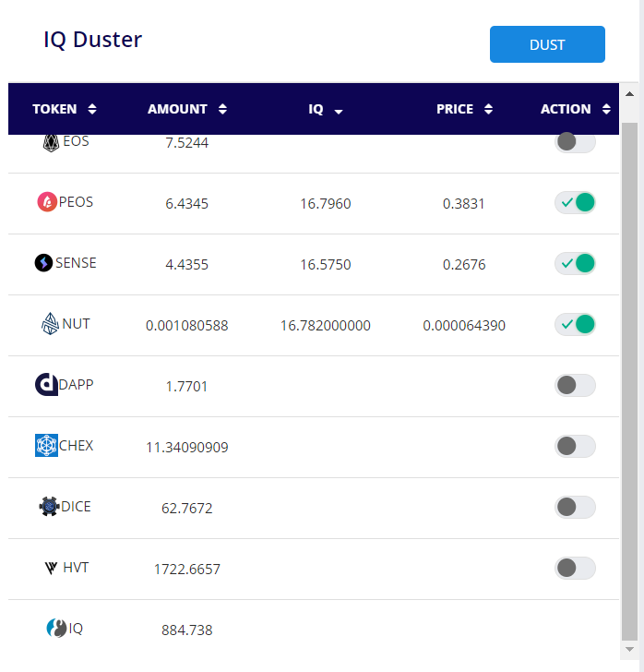Click the HVT token logo
Viewport: 644px width, 672px height.
click(x=51, y=568)
